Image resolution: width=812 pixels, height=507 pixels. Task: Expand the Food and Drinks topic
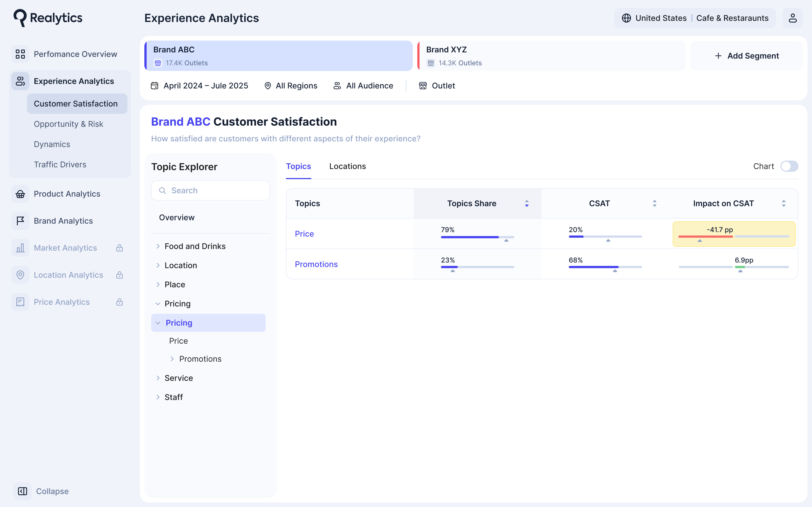point(158,246)
